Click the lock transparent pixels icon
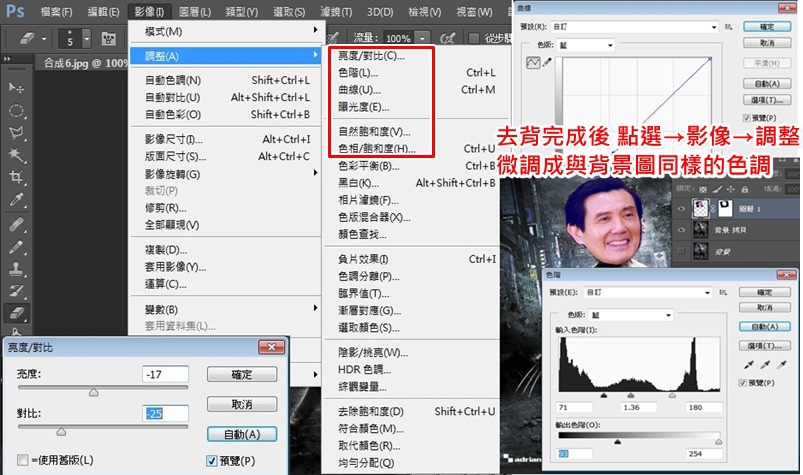 click(x=703, y=189)
